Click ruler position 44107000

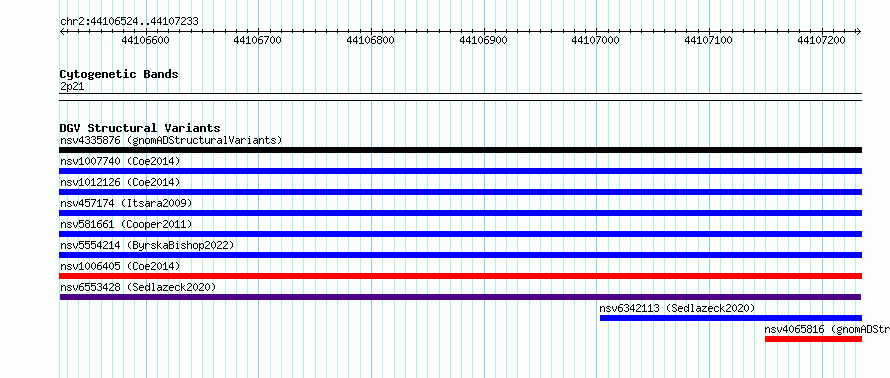pyautogui.click(x=596, y=40)
